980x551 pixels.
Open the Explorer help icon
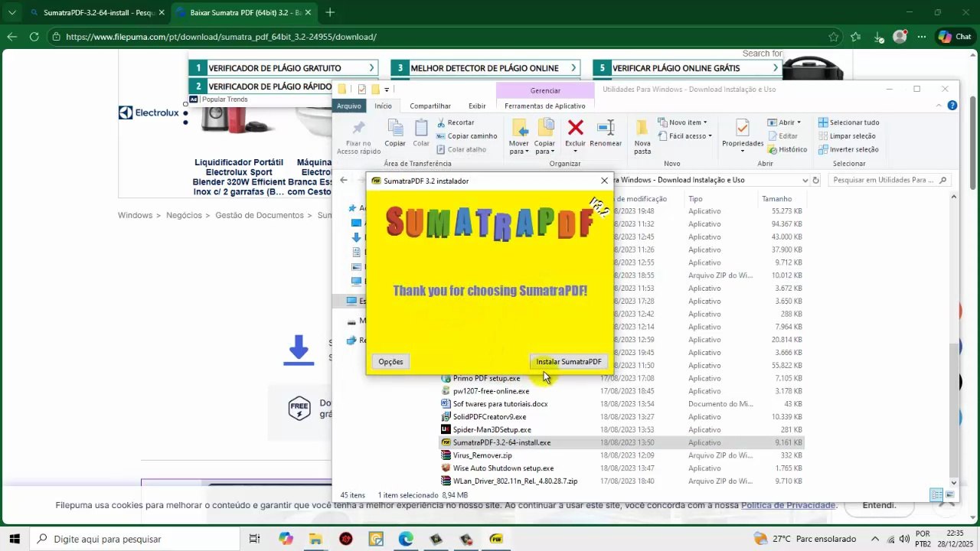point(952,106)
